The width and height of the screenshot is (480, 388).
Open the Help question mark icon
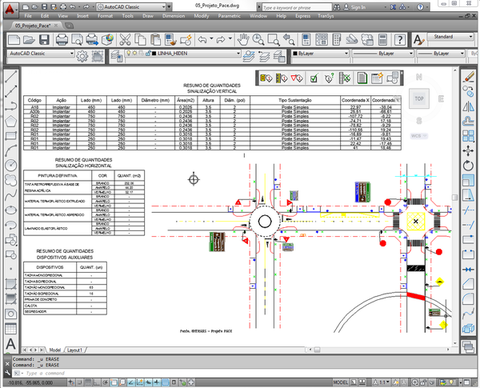pos(400,40)
